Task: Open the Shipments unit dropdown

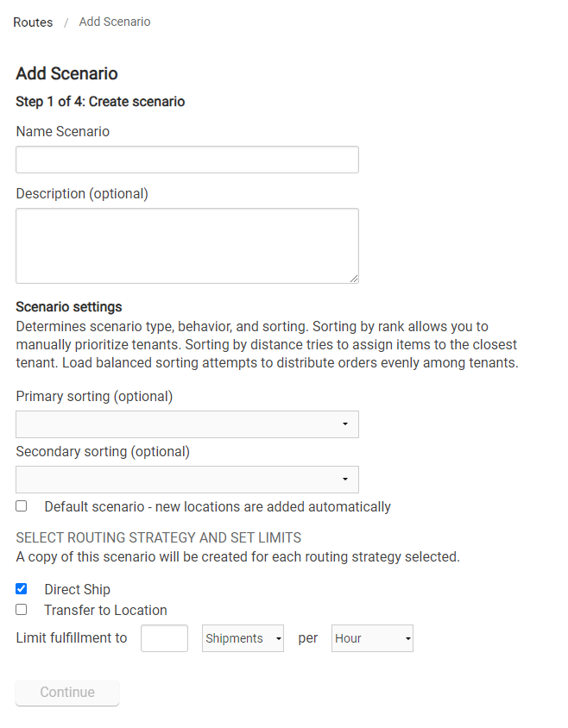Action: pyautogui.click(x=242, y=638)
